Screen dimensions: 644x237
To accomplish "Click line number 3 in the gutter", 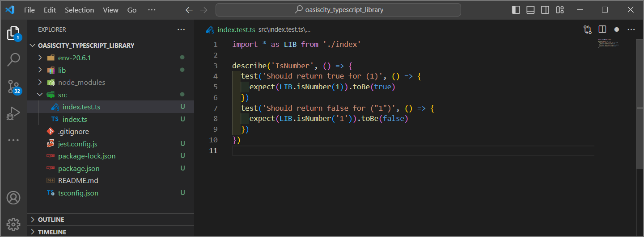I will (216, 66).
